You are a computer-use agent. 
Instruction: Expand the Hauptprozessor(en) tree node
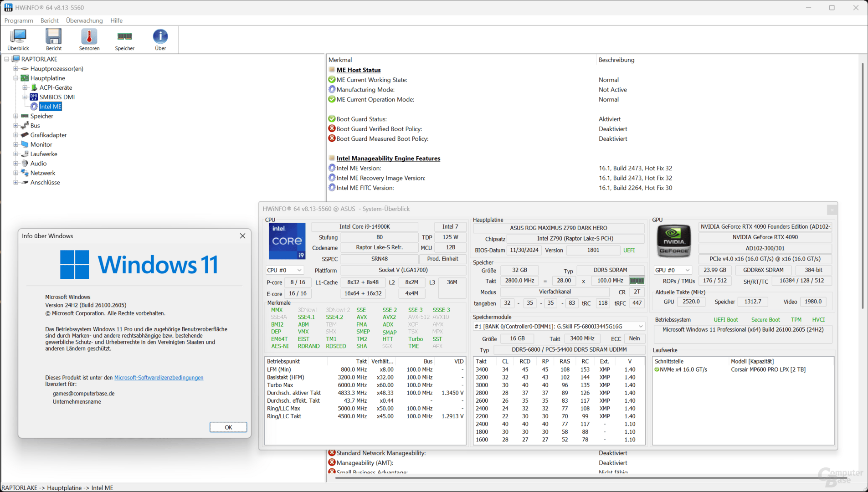[15, 69]
